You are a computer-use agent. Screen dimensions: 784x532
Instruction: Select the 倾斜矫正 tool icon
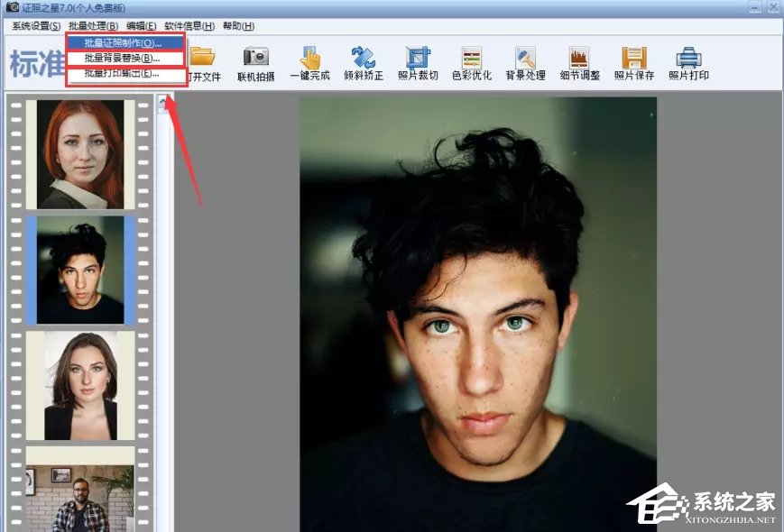tap(364, 58)
